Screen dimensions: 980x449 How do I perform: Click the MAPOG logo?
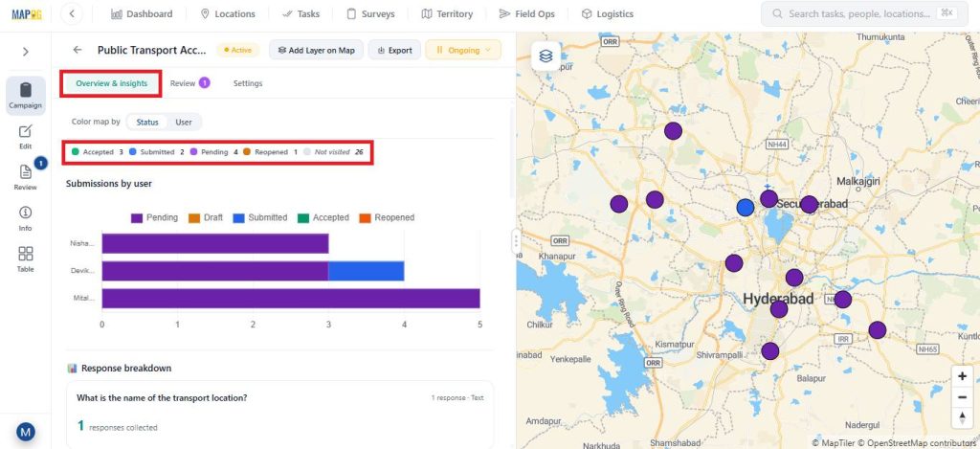[26, 13]
